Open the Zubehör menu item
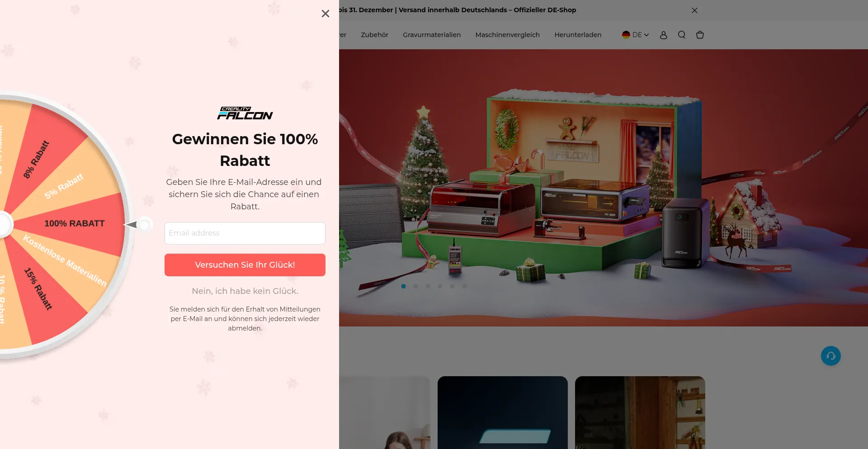 coord(374,35)
